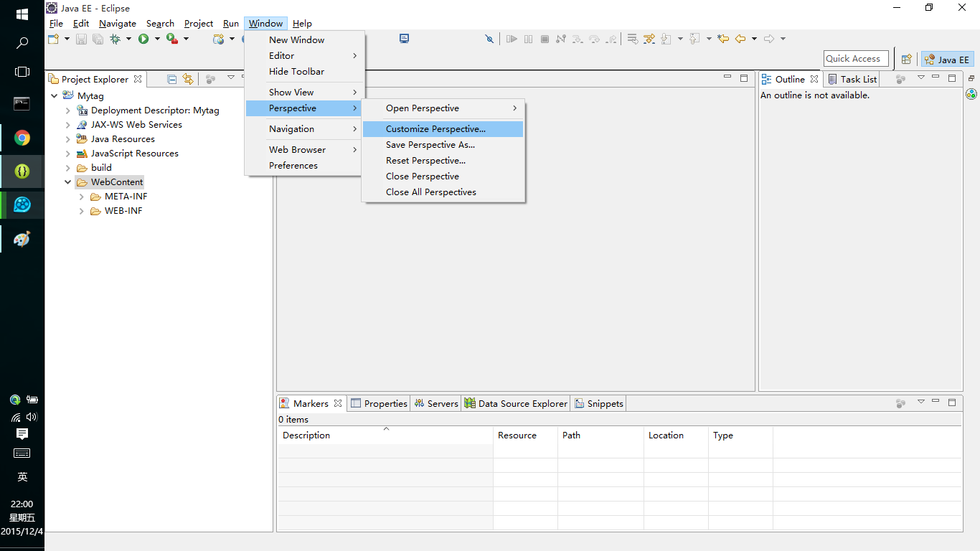Screen dimensions: 980x551
Task: Click the Back navigation arrow icon
Action: point(740,39)
